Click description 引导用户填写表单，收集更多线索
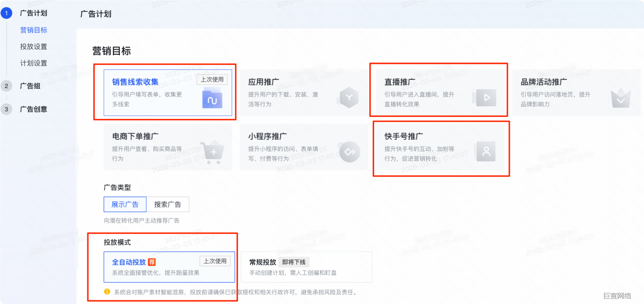 coord(147,99)
